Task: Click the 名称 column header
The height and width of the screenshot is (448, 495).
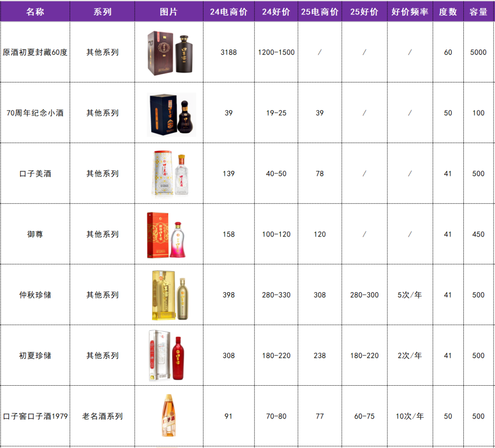Action: pos(35,11)
